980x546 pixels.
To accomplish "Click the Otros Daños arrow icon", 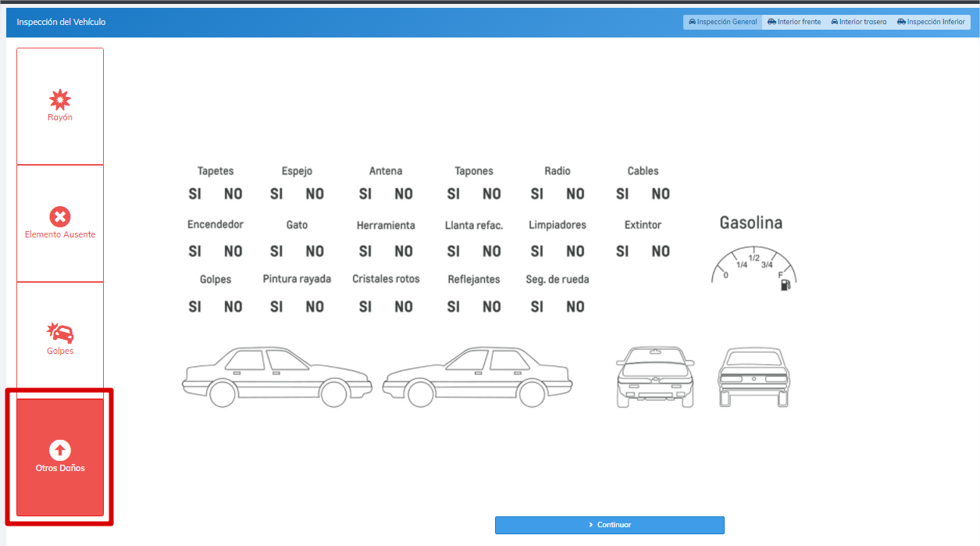I will (60, 450).
